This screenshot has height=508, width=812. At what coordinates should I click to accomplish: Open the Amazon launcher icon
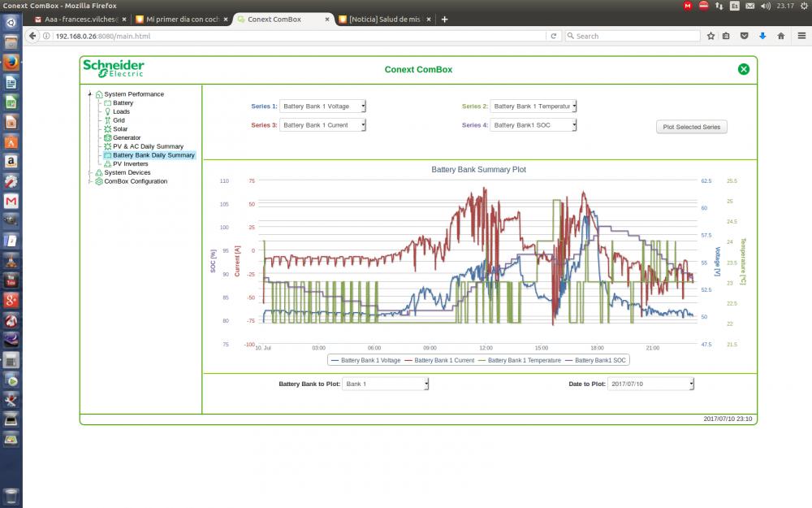pos(11,161)
